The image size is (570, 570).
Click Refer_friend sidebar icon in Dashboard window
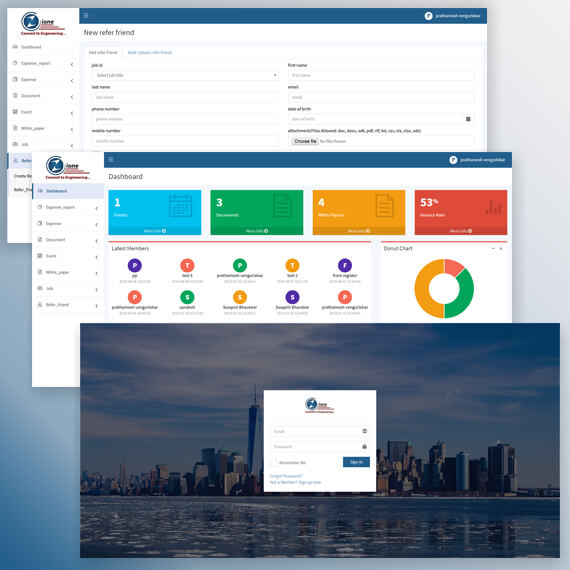[40, 305]
